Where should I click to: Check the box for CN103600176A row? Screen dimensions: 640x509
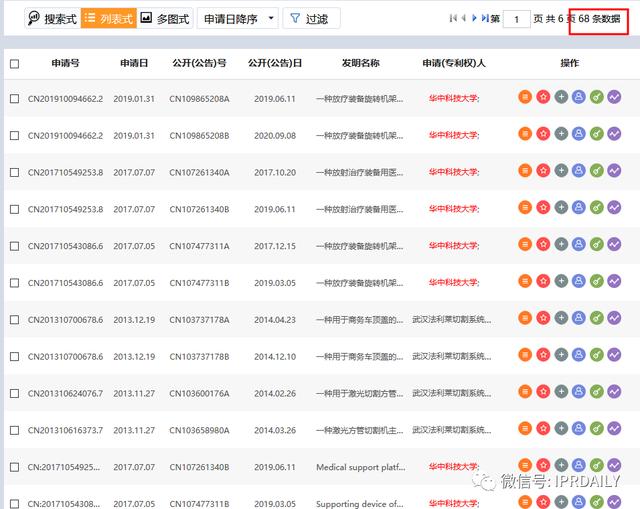[x=14, y=393]
